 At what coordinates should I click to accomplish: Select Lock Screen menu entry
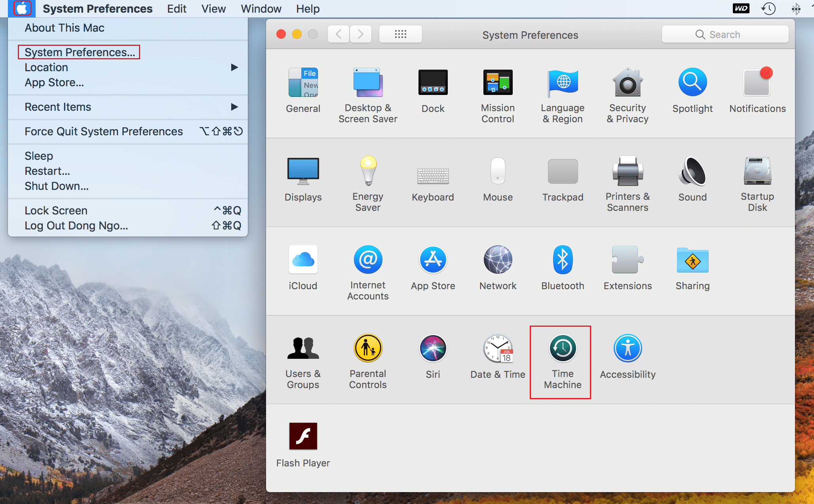(x=56, y=210)
